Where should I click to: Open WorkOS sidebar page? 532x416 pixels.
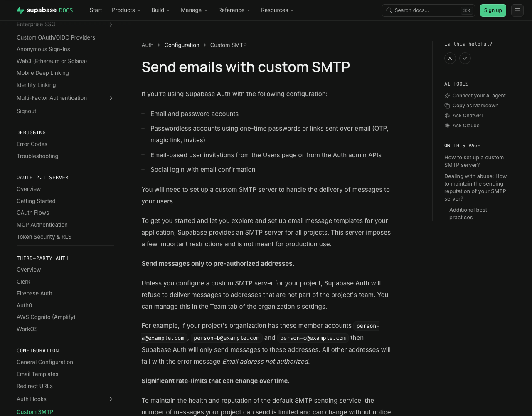(27, 329)
